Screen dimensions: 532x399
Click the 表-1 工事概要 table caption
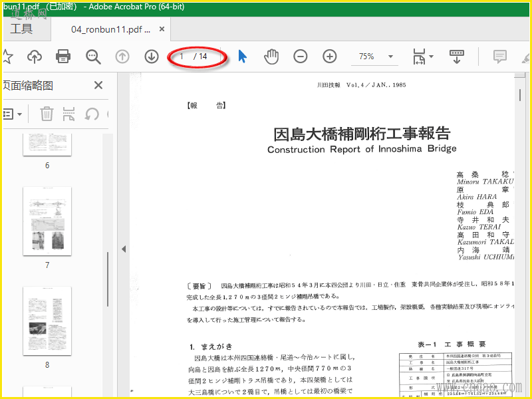point(452,344)
